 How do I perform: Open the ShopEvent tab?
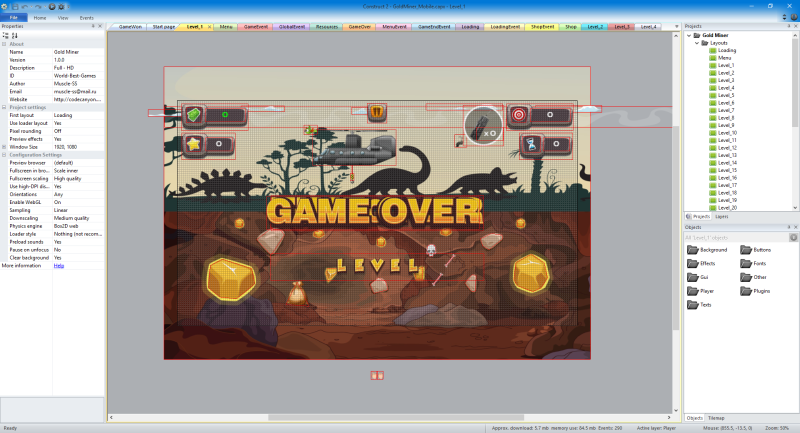click(542, 27)
